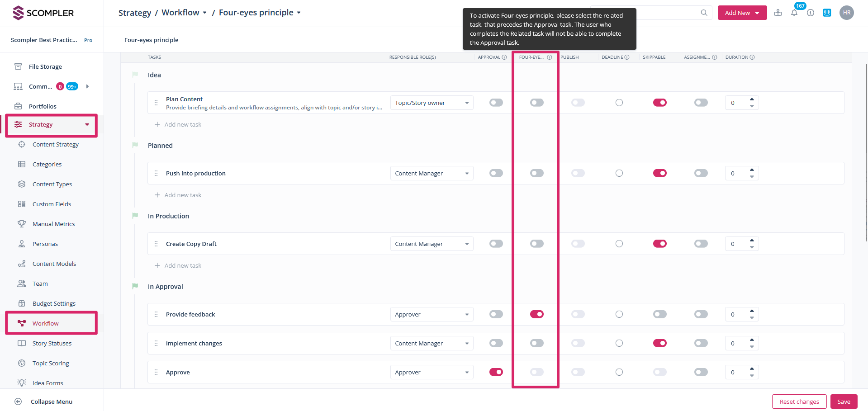Open role dropdown showing Topic/Story owner

pos(432,103)
